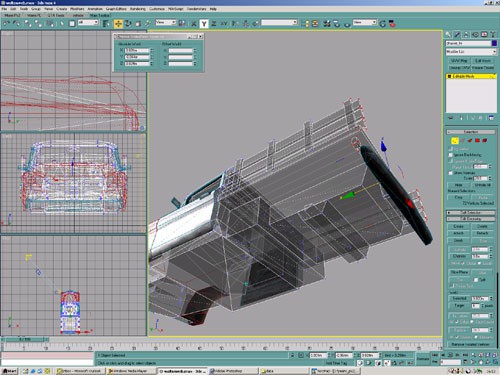Open the Rendering menu
This screenshot has height=375, width=500.
[137, 9]
